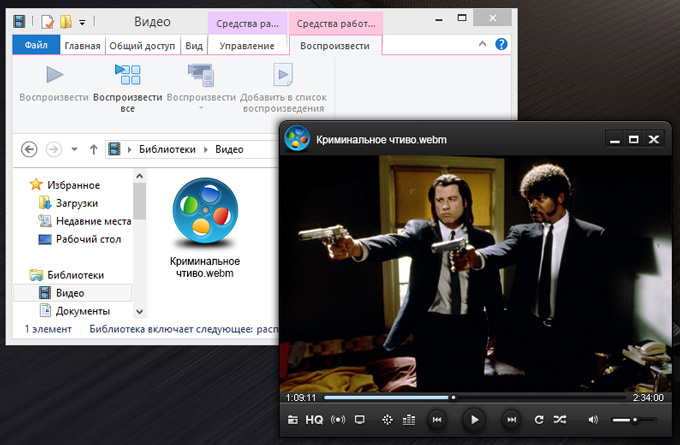
Task: Maximize the media player window
Action: pyautogui.click(x=634, y=139)
